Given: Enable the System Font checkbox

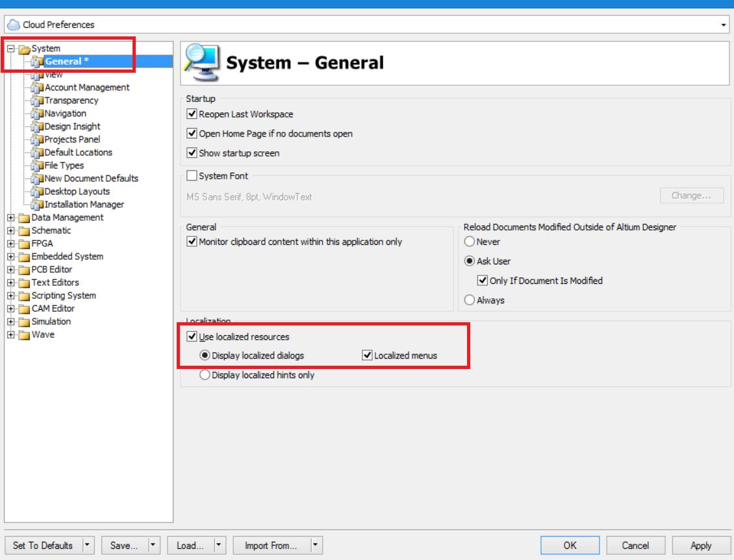Looking at the screenshot, I should coord(192,175).
